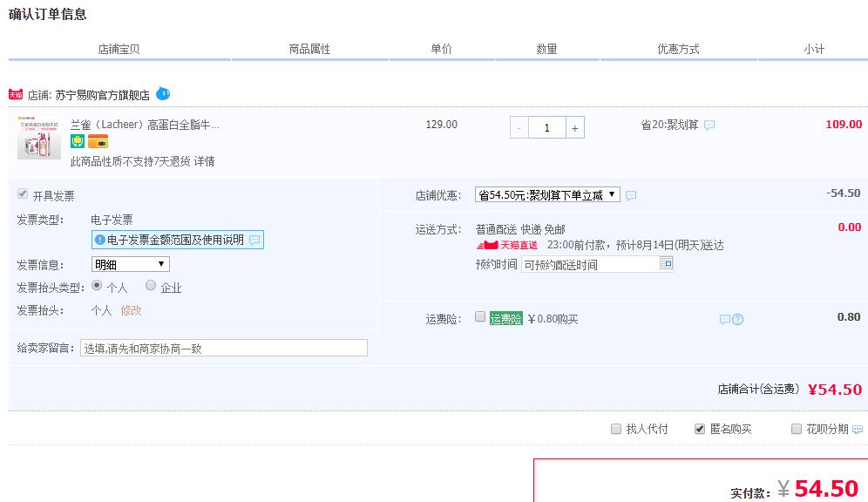Click the bubble icon in shipping insurance row
868x502 pixels.
pos(724,319)
